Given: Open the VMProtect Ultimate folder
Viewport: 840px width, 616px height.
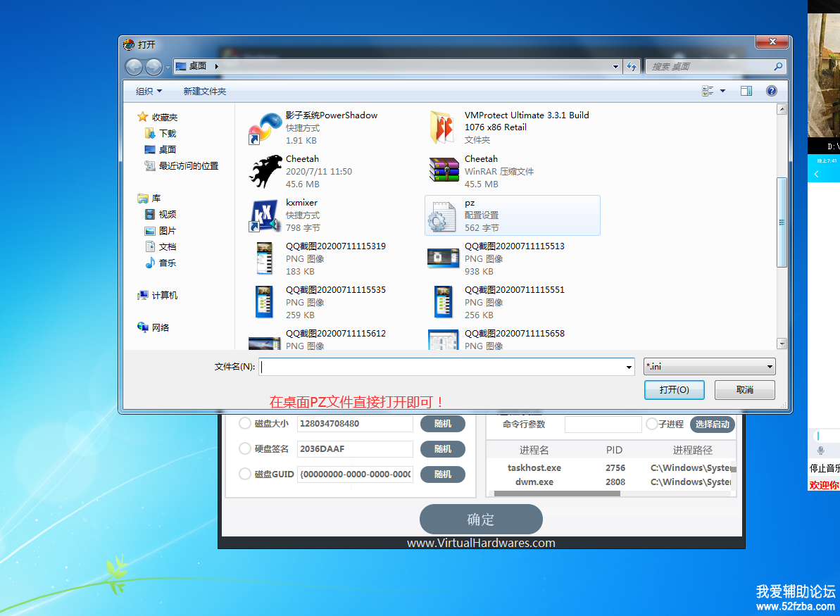Looking at the screenshot, I should 444,127.
